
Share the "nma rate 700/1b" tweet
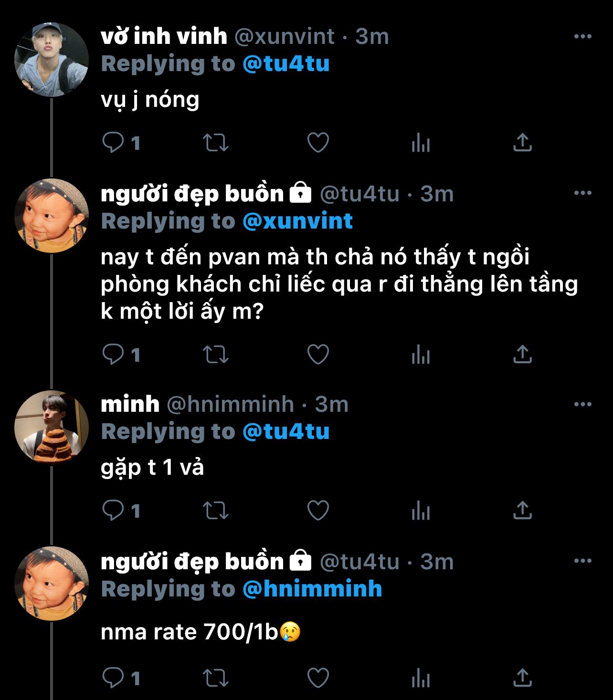(522, 678)
